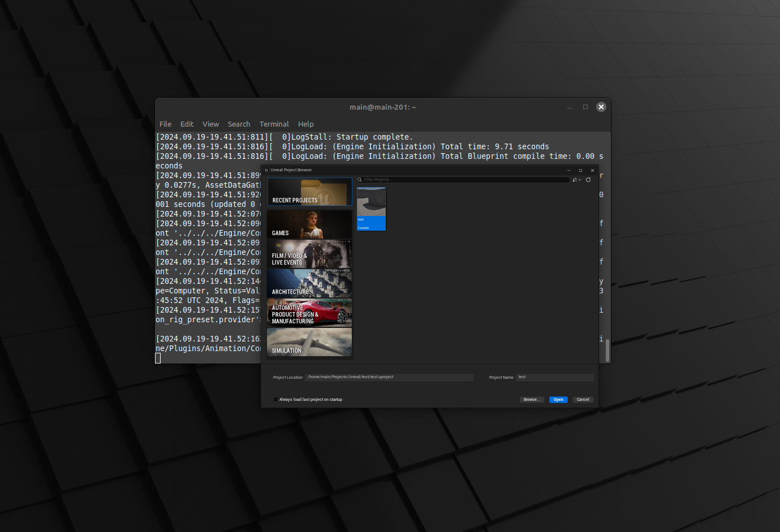
Task: Click the 'LogStall: Startup complete.' terminal line
Action: 285,137
